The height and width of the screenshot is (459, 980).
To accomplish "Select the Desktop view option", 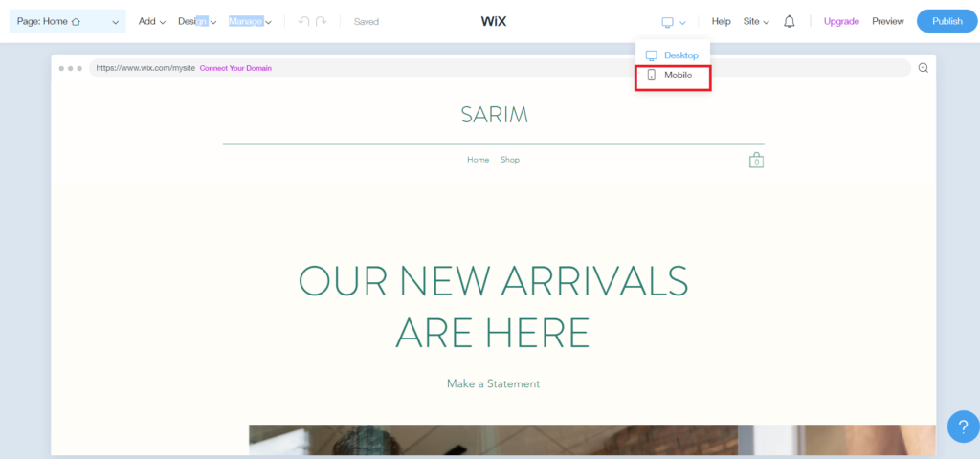I will pyautogui.click(x=673, y=55).
